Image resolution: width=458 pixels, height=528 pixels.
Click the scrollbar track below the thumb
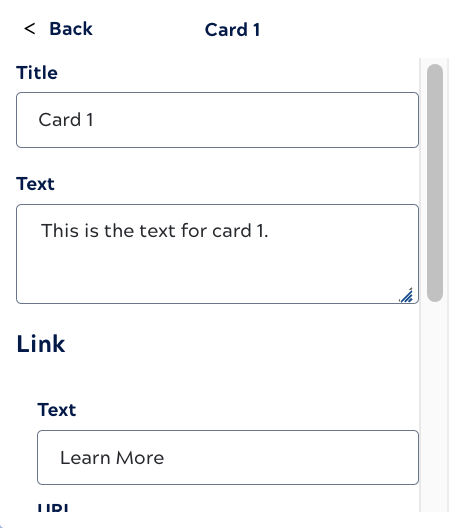pyautogui.click(x=435, y=404)
